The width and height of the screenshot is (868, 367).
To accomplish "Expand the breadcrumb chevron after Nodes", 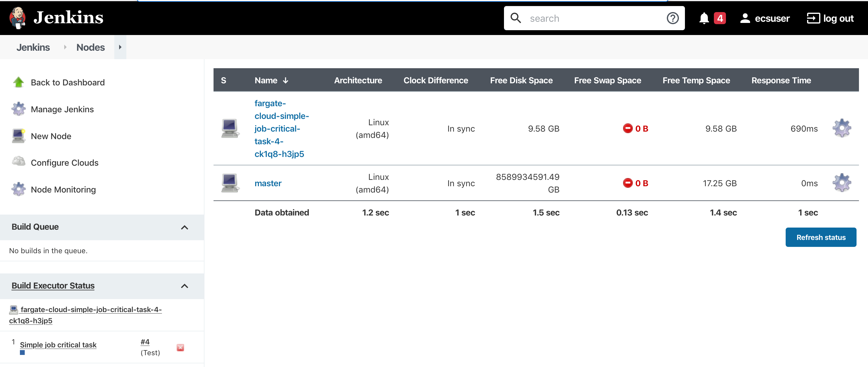I will [120, 47].
